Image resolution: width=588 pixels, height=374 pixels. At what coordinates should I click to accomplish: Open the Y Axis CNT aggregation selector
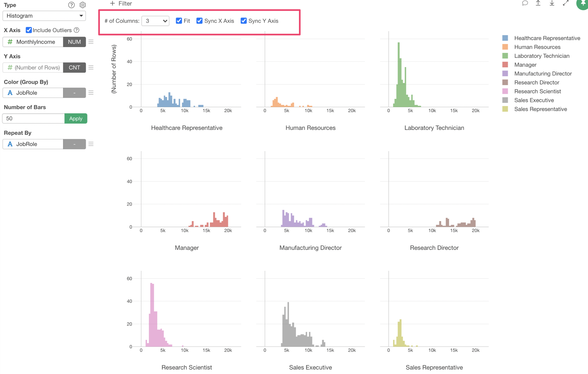click(74, 68)
